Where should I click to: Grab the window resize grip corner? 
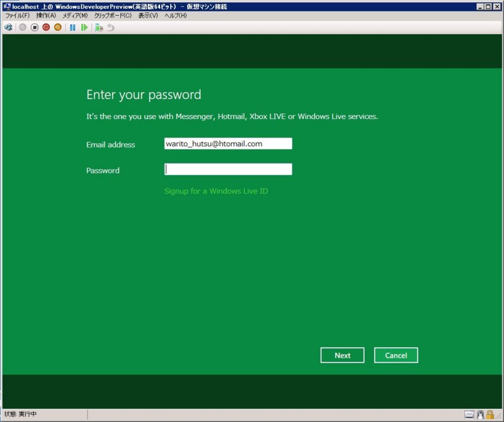[499, 416]
